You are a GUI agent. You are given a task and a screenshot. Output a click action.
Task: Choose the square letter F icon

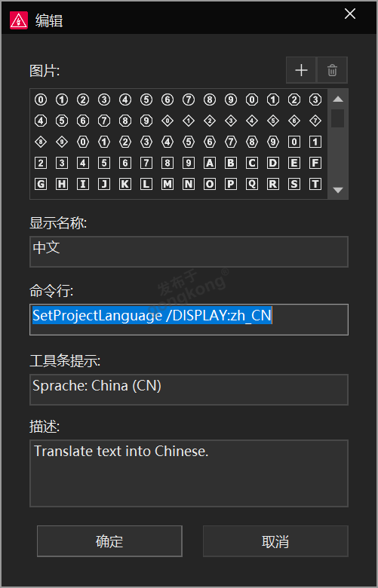coord(315,163)
